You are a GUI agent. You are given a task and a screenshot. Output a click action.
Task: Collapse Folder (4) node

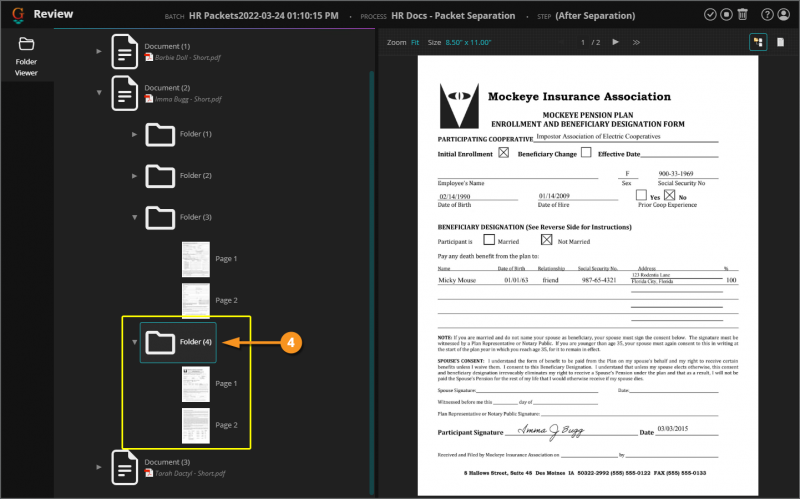click(134, 342)
